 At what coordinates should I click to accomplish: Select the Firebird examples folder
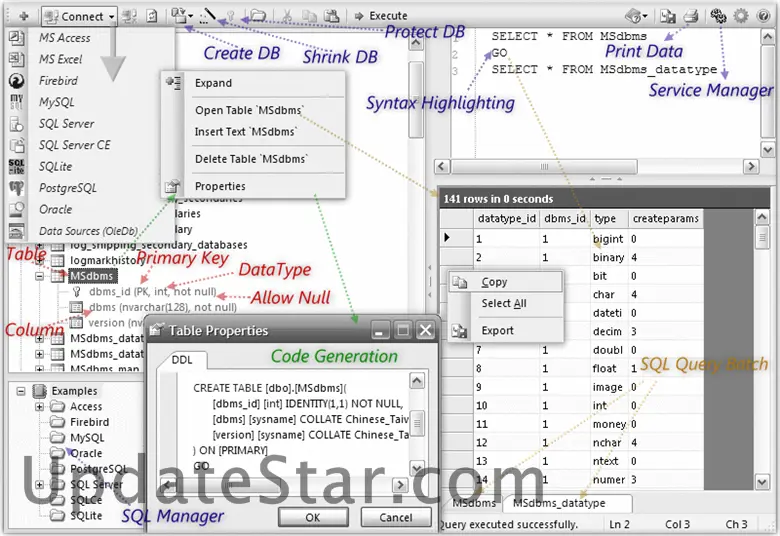90,422
